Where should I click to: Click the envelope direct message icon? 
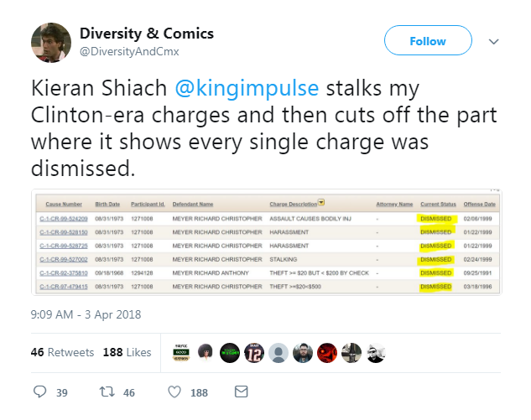click(x=241, y=391)
